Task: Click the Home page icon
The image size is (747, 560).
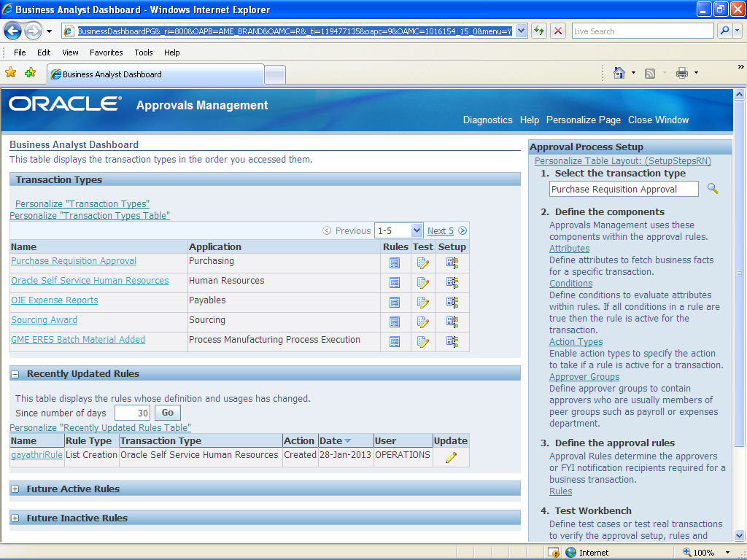Action: [619, 73]
